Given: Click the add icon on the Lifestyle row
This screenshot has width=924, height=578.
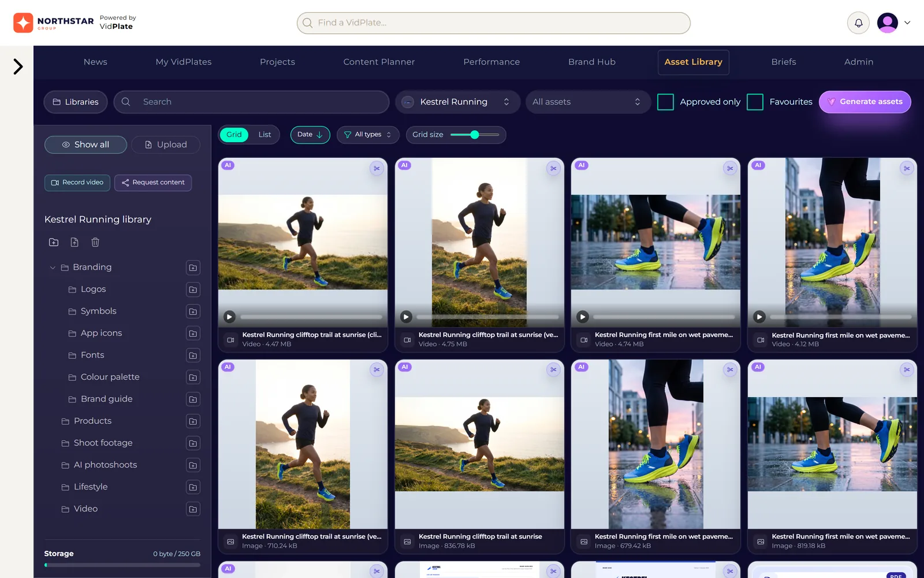Looking at the screenshot, I should 193,487.
